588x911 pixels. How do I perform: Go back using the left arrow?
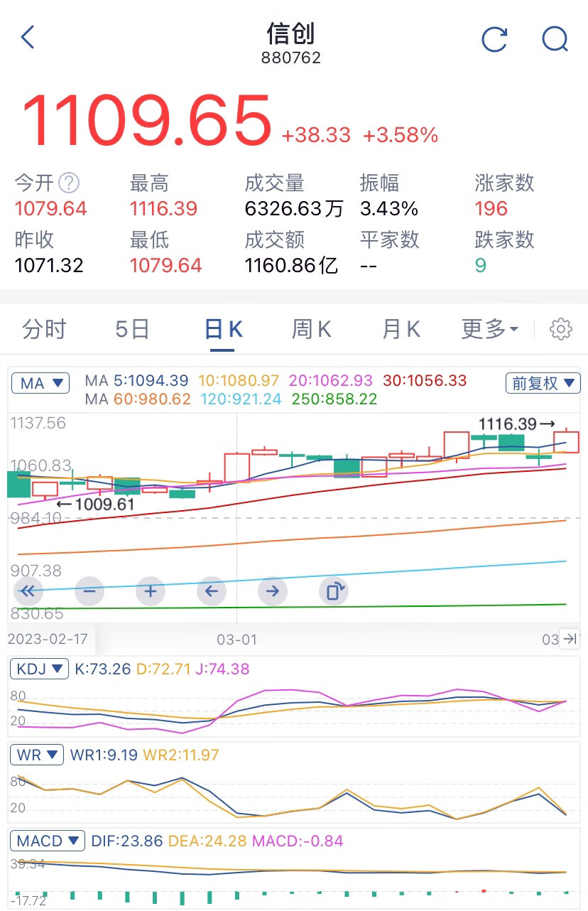click(28, 37)
